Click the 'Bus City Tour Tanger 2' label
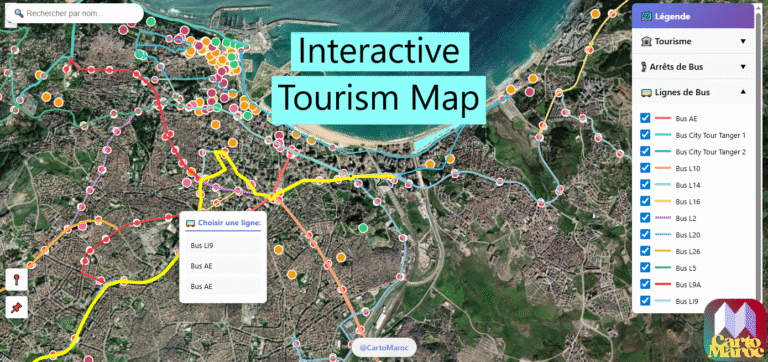 (710, 152)
